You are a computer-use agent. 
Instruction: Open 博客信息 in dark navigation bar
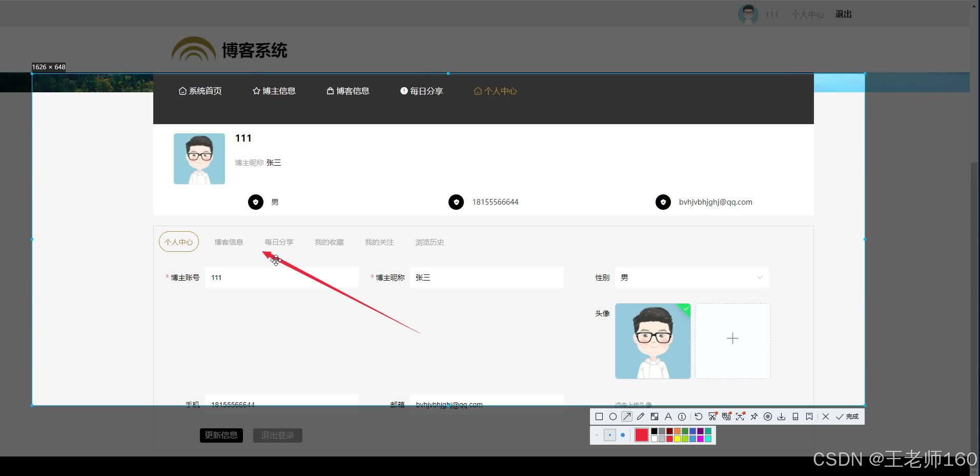(348, 91)
